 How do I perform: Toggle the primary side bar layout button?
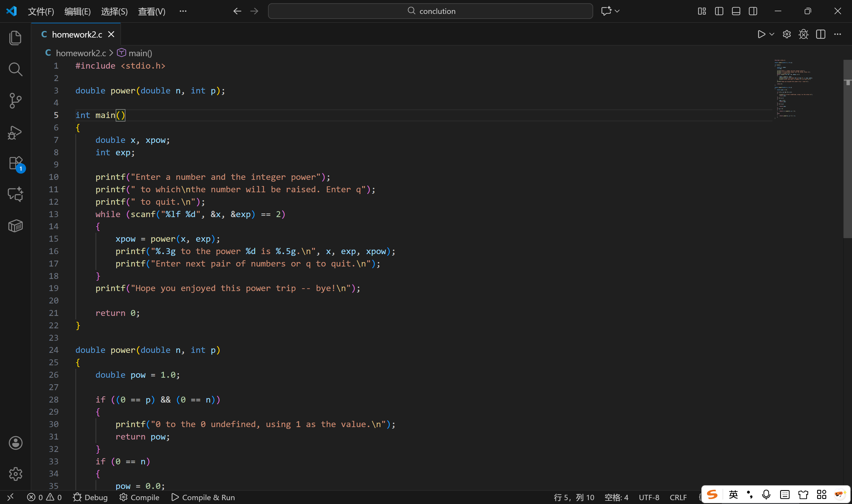pyautogui.click(x=719, y=11)
